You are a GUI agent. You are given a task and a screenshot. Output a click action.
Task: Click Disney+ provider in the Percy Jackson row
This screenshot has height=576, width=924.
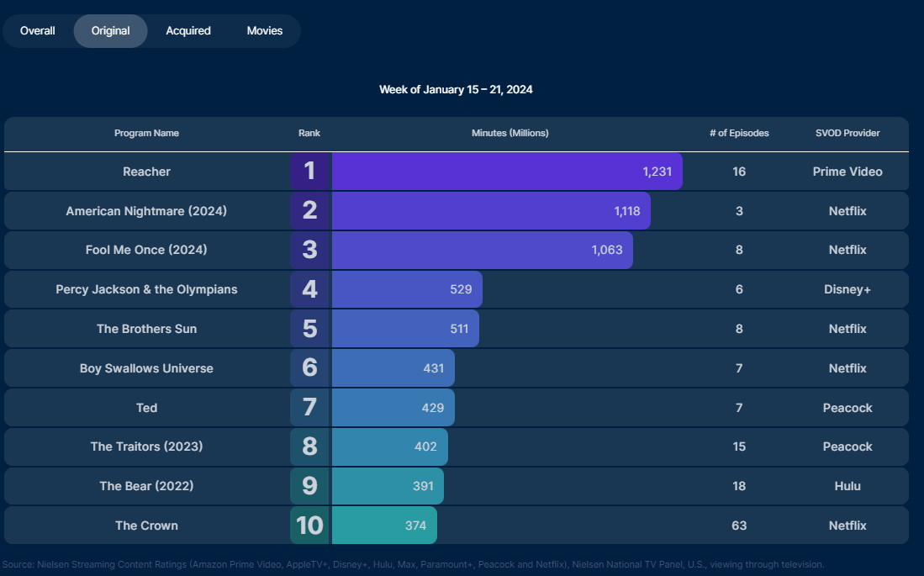click(847, 289)
